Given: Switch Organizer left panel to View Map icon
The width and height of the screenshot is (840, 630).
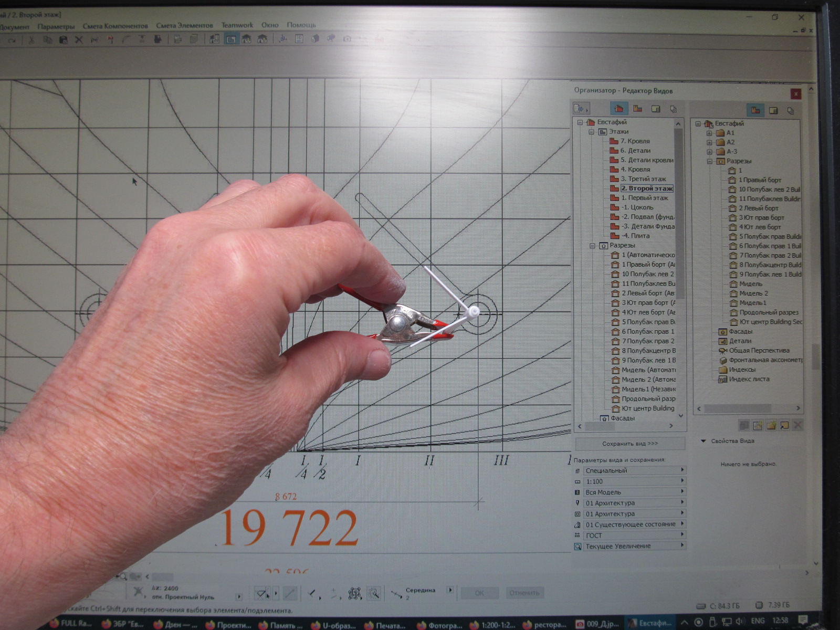Looking at the screenshot, I should pyautogui.click(x=638, y=109).
